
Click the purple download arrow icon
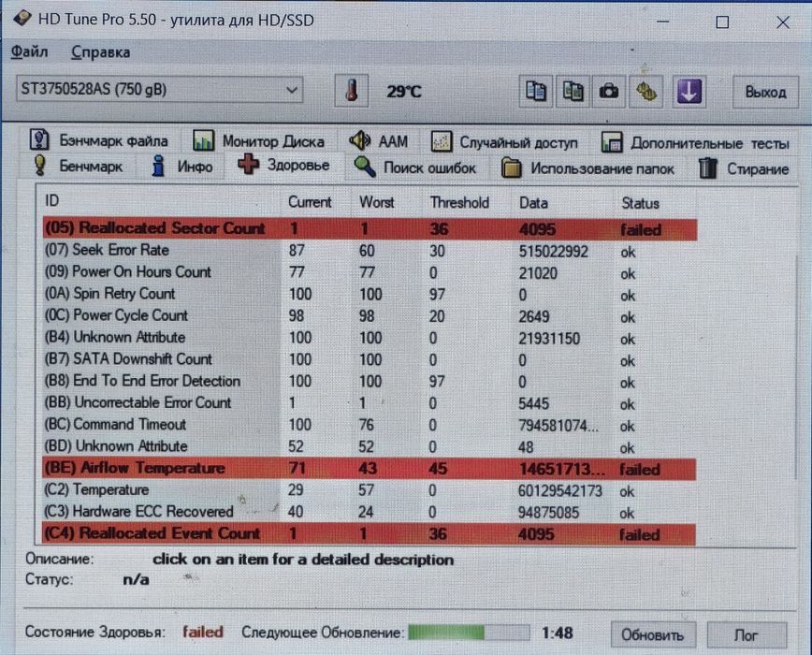[x=689, y=92]
